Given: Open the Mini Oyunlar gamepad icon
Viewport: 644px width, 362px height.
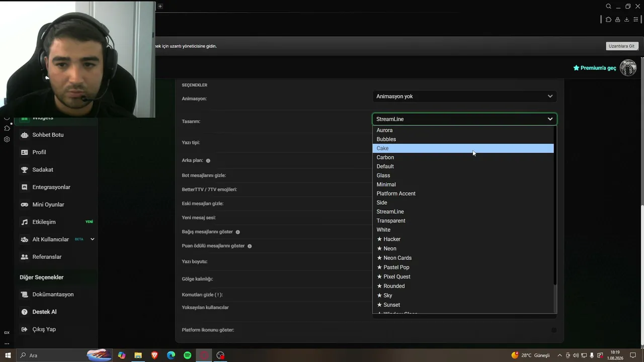Looking at the screenshot, I should 24,205.
